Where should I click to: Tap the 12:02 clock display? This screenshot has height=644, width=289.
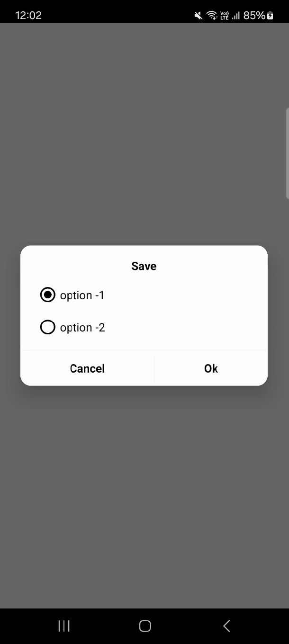coord(28,15)
